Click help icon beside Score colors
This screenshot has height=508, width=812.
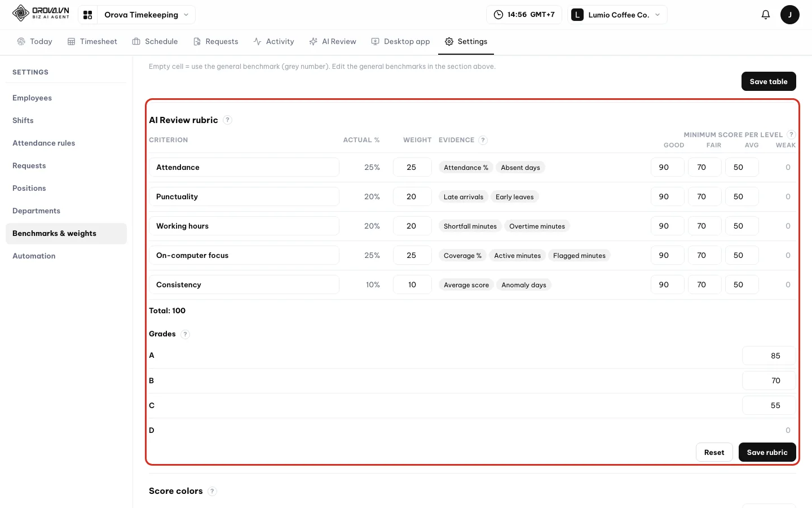(212, 491)
